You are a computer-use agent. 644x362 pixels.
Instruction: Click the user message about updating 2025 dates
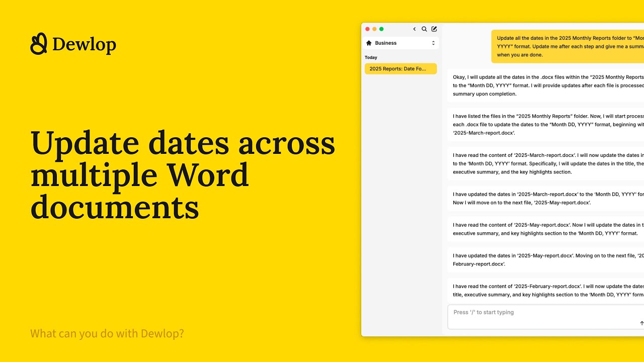568,46
